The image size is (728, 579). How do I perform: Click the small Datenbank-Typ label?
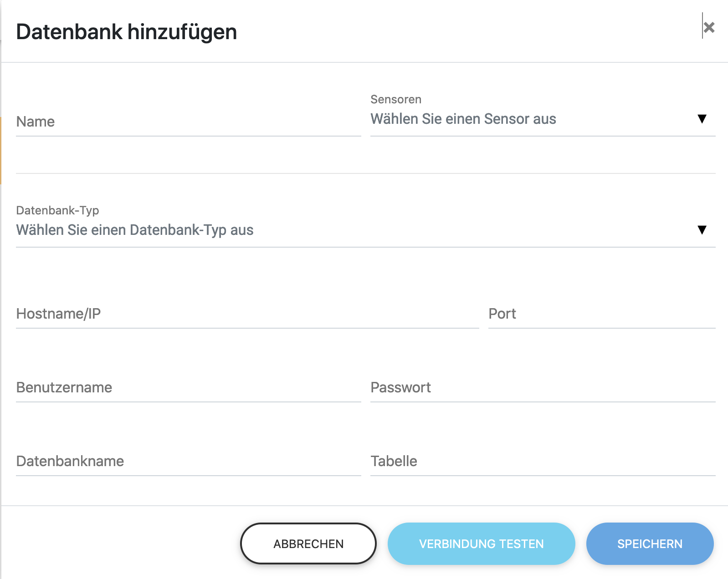click(x=57, y=210)
